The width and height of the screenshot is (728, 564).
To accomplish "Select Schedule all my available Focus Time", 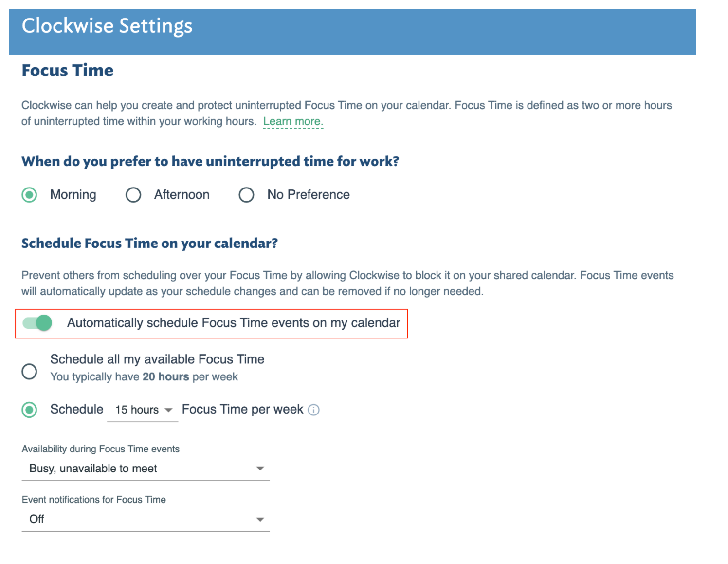I will click(x=30, y=371).
